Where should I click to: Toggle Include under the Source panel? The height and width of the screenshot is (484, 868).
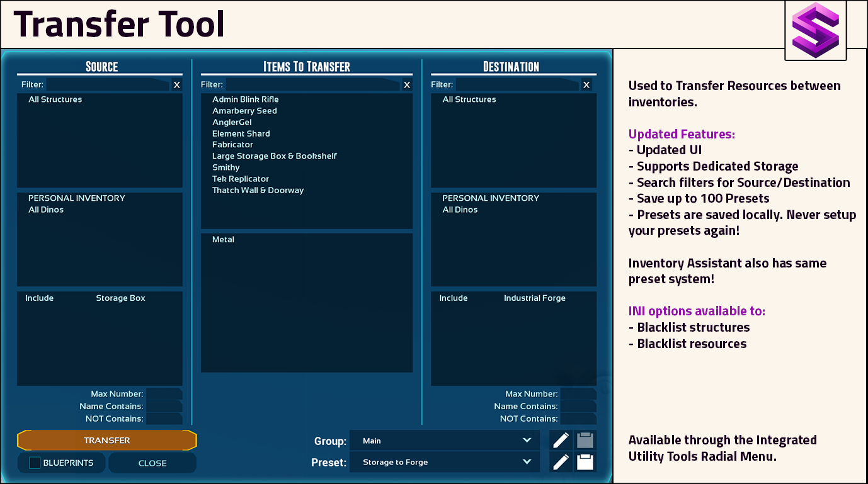click(39, 298)
